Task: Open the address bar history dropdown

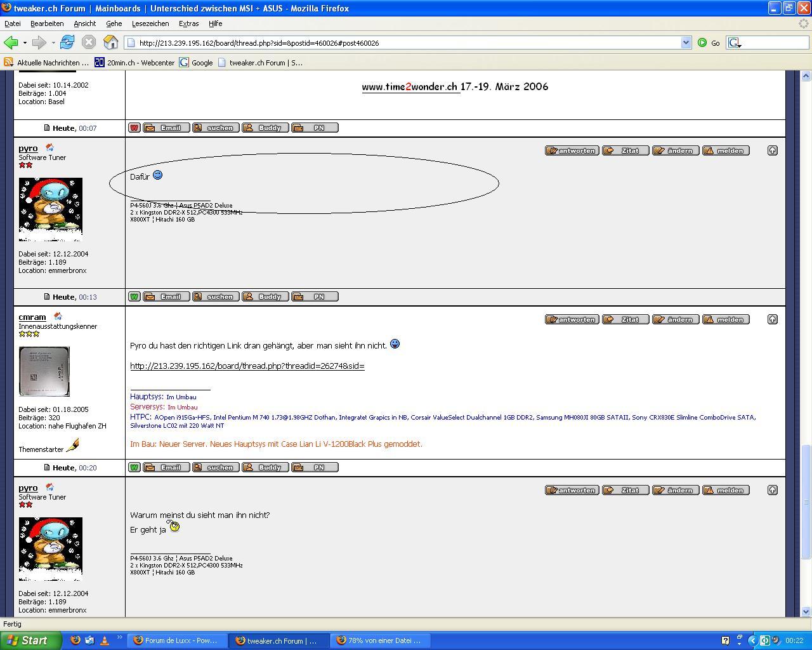Action: point(686,43)
